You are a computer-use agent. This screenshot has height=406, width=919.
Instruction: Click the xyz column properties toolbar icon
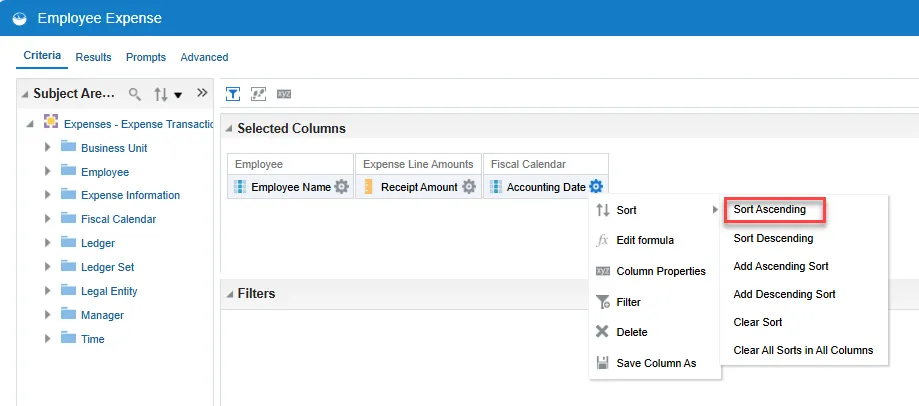284,94
